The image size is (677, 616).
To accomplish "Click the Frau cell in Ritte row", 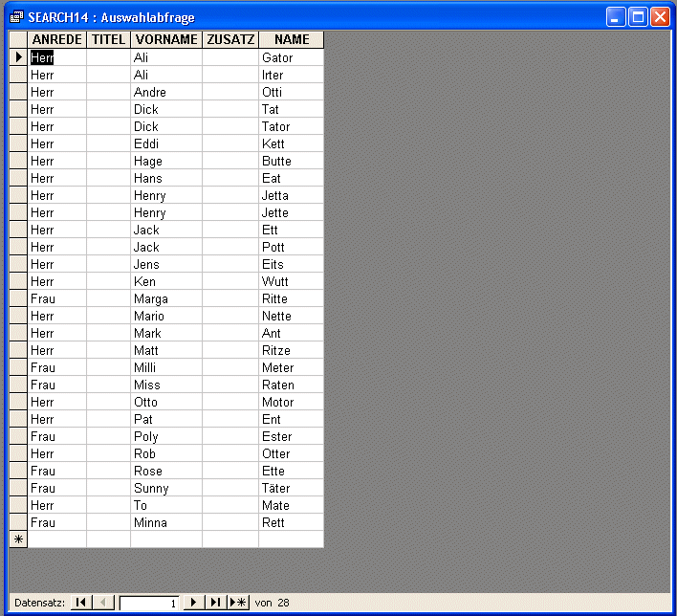I will click(x=57, y=298).
